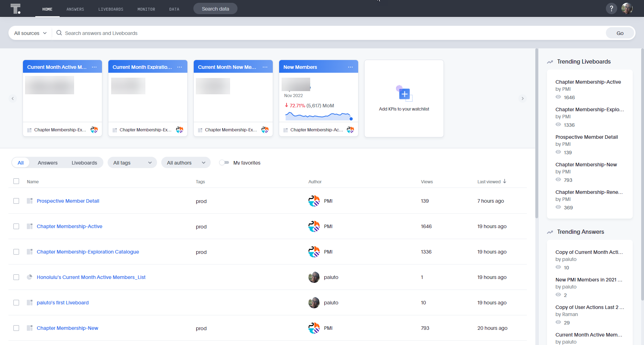Image resolution: width=644 pixels, height=345 pixels.
Task: Click PMI author logo in Prospective Member Detail row
Action: coord(314,201)
